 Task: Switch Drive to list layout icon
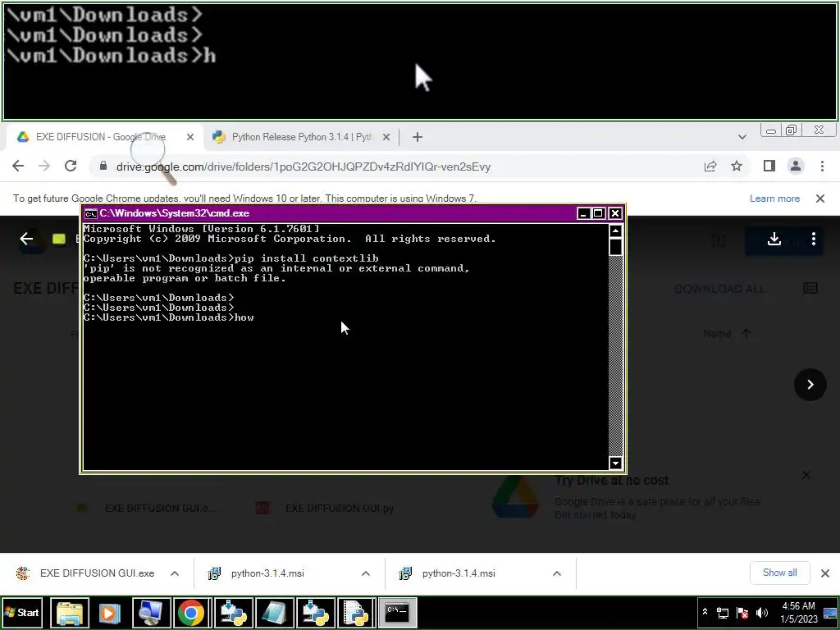pos(810,288)
